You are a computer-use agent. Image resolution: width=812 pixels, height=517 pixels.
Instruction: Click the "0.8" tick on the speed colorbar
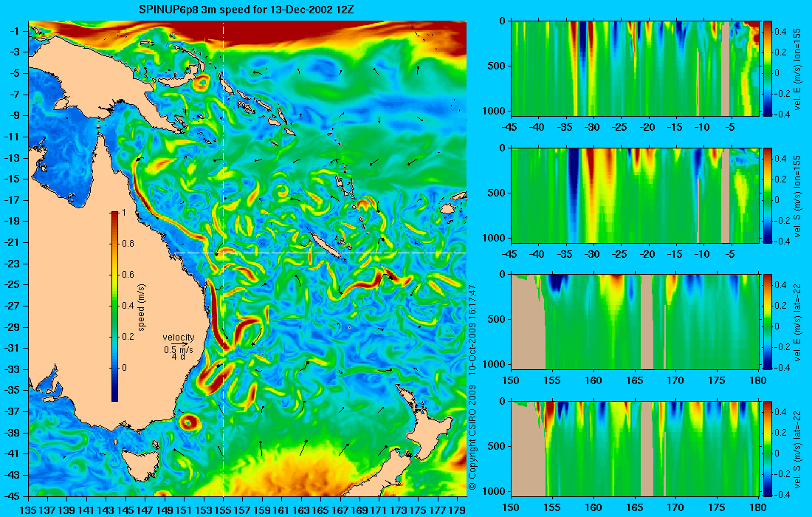point(128,244)
